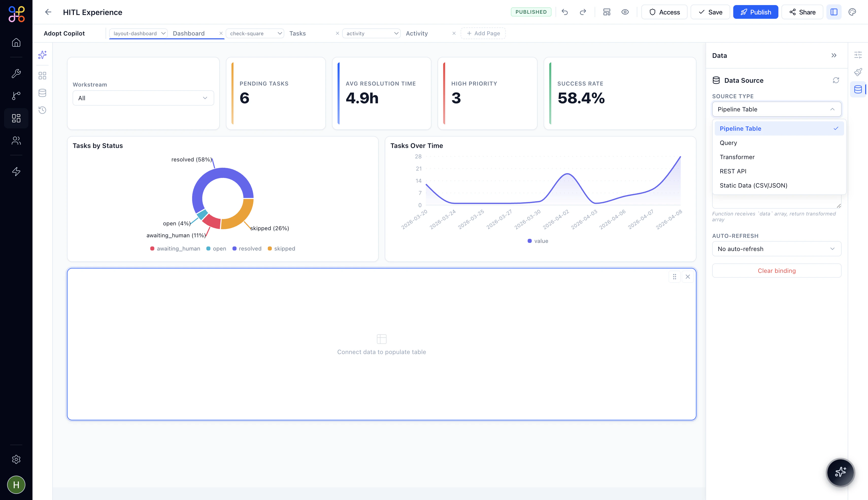Refresh the Data Source
Screen dimensions: 868x500
[x=836, y=80]
